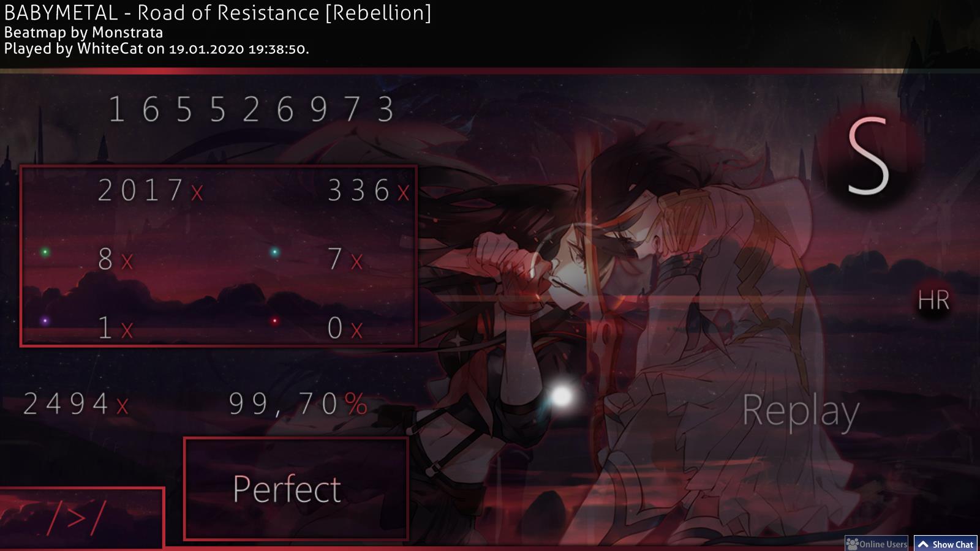Click the Replay button

pos(801,411)
